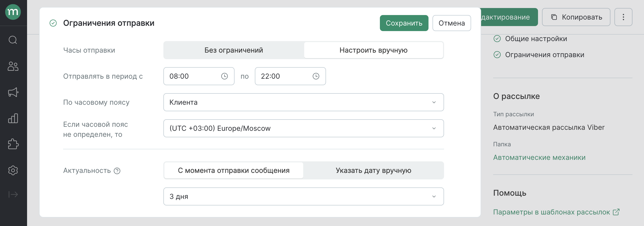This screenshot has height=226, width=644.
Task: Click the Копировать button
Action: coord(576,17)
